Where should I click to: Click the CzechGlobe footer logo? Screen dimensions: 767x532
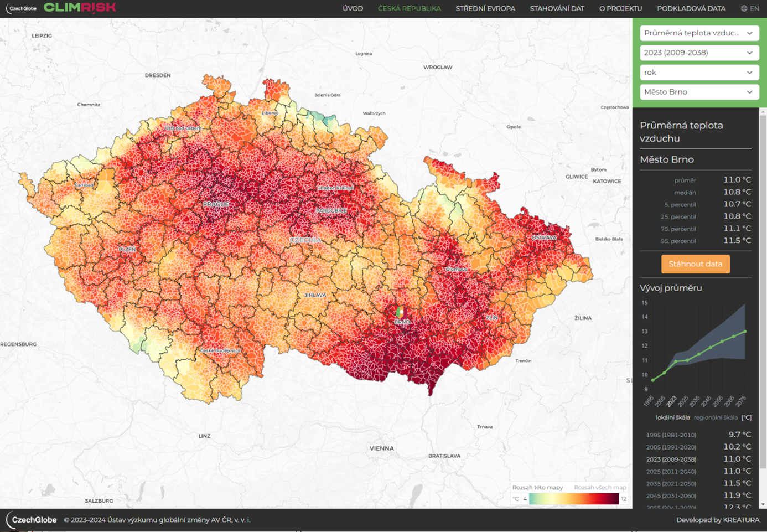coord(32,520)
